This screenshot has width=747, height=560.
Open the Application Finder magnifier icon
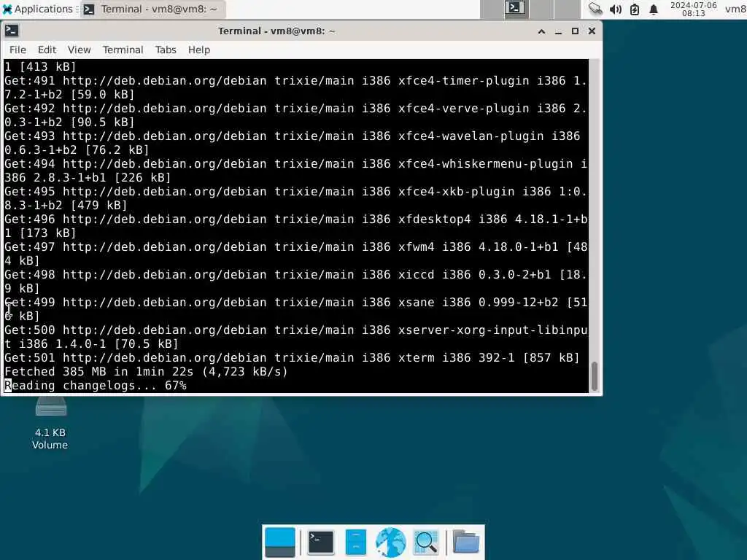tap(426, 542)
